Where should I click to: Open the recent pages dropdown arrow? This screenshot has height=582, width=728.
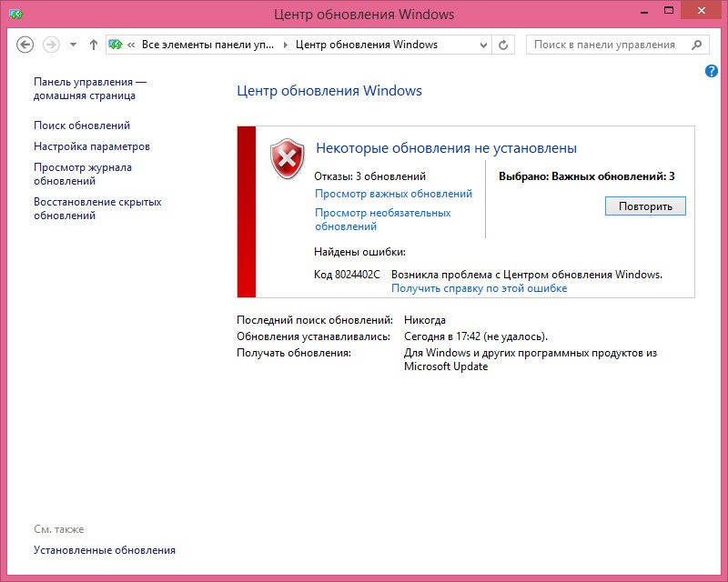pos(73,45)
